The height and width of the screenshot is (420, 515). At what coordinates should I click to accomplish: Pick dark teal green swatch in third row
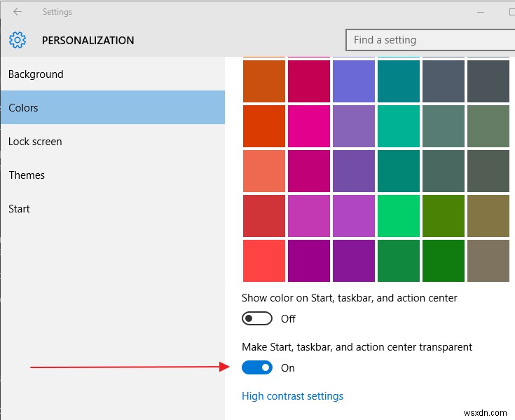pyautogui.click(x=399, y=171)
